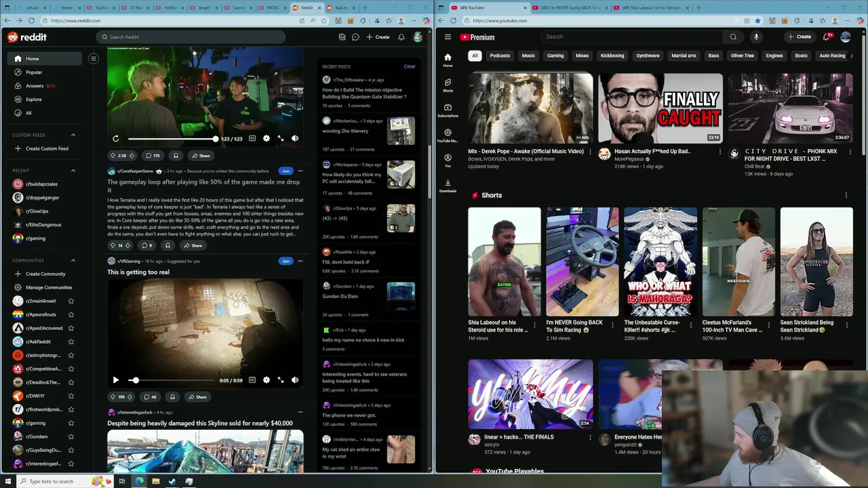The image size is (868, 488).
Task: Favorite r/AskReddit with star
Action: [x=71, y=342]
